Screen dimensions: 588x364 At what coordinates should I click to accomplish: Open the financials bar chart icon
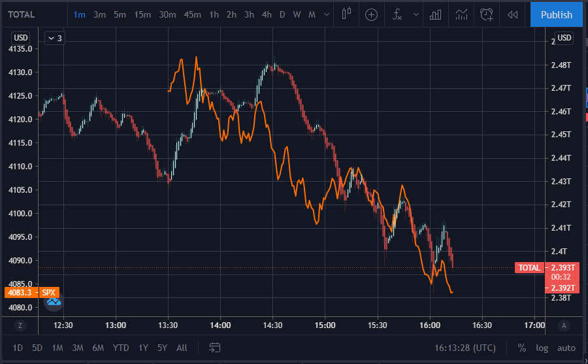coord(435,14)
